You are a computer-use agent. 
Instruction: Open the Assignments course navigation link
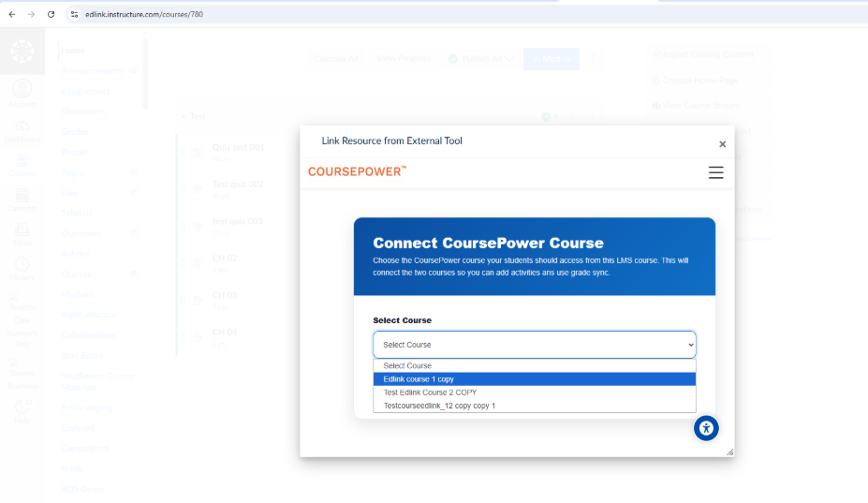point(85,92)
